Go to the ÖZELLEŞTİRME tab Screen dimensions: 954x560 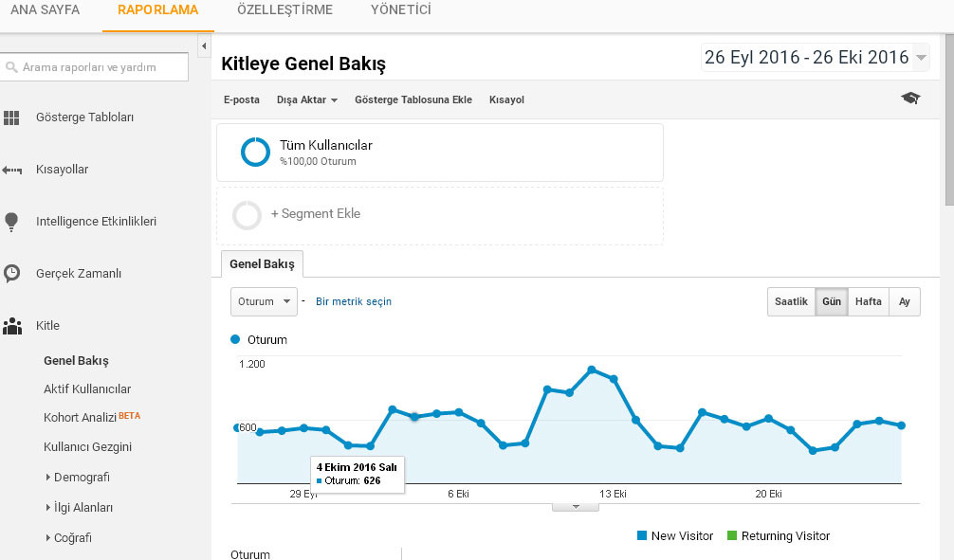click(x=284, y=10)
